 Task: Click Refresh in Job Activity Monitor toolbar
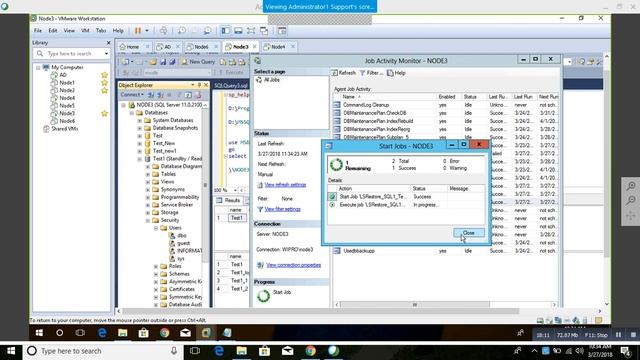(x=343, y=73)
